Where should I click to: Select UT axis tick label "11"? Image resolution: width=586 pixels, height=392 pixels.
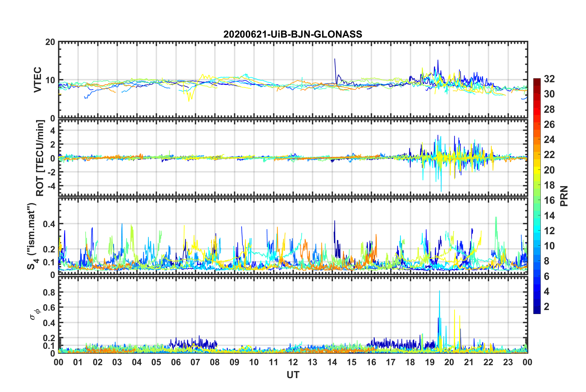pyautogui.click(x=274, y=362)
